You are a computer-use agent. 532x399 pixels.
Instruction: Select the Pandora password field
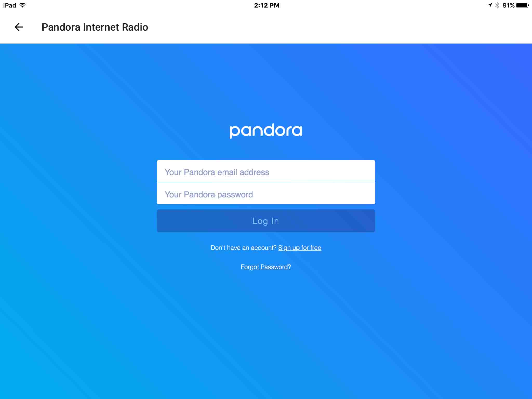pyautogui.click(x=265, y=194)
